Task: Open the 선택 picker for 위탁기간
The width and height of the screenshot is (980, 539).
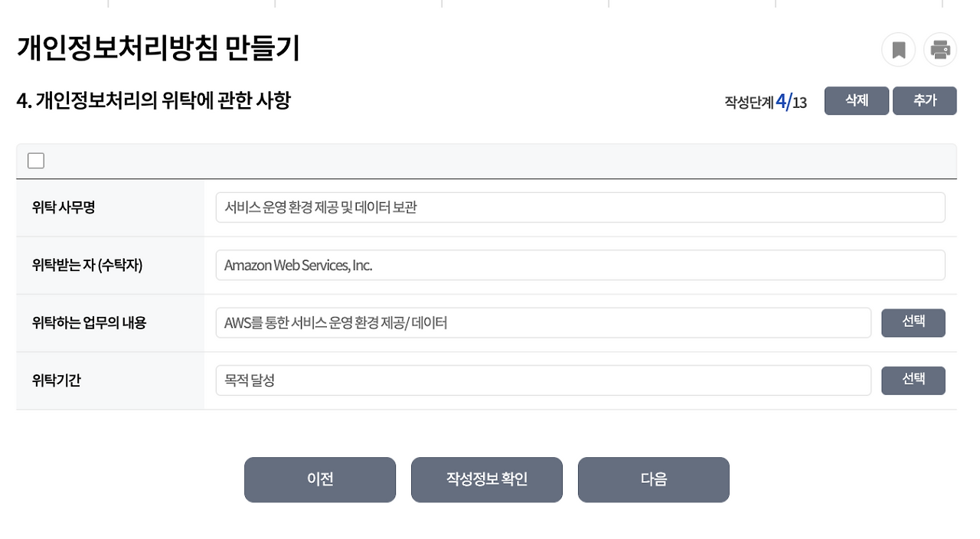Action: pos(913,380)
